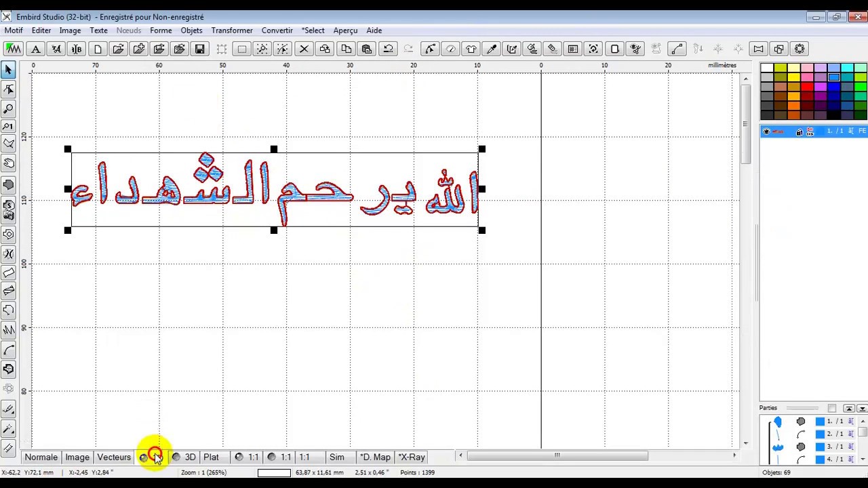The image size is (868, 488).
Task: Click the gear settings icon in toolbar
Action: tap(800, 49)
